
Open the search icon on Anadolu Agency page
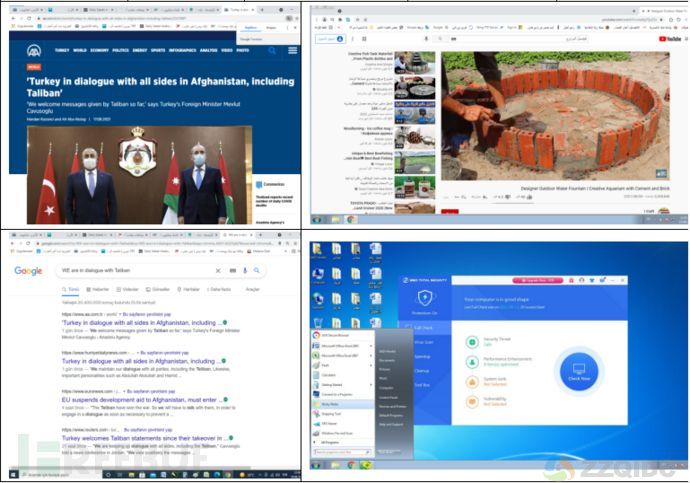click(272, 51)
